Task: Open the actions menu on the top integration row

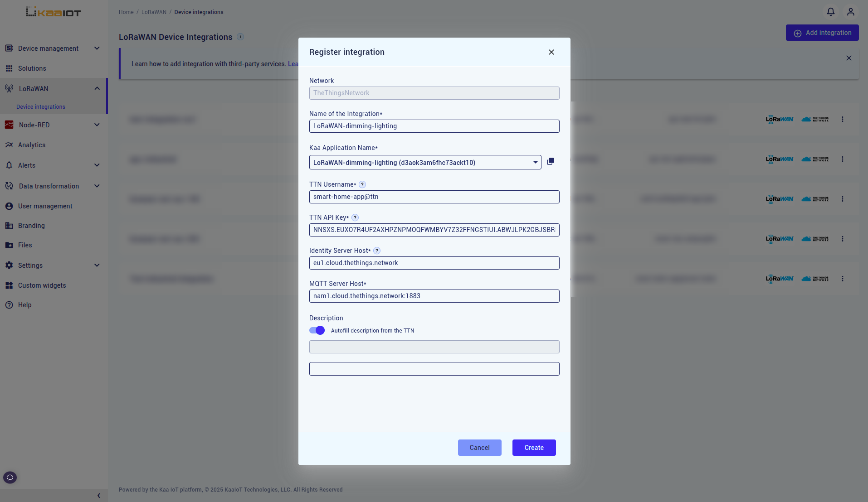Action: 842,119
